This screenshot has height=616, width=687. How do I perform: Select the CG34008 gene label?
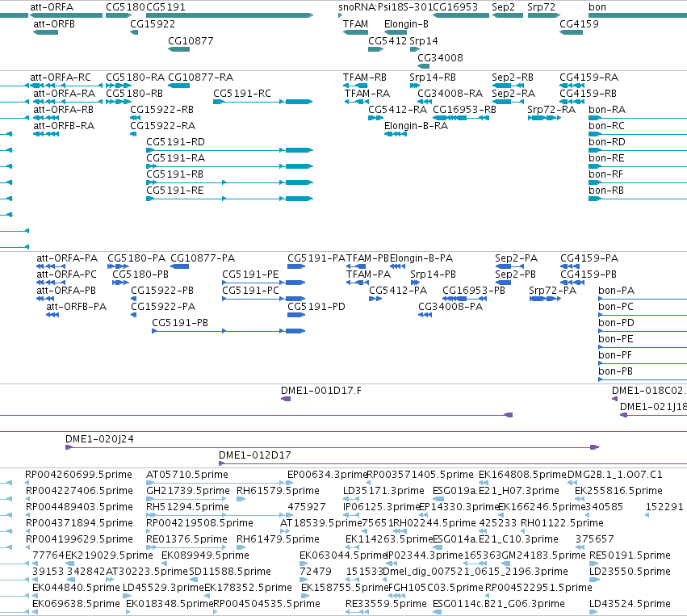[x=440, y=58]
